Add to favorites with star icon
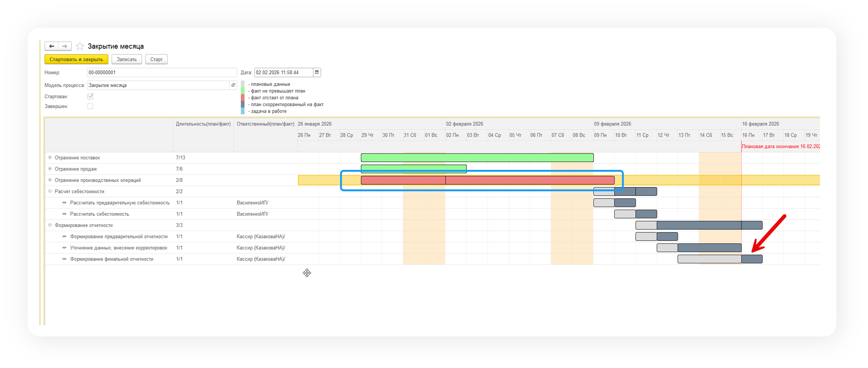This screenshot has width=868, height=368. 80,46
